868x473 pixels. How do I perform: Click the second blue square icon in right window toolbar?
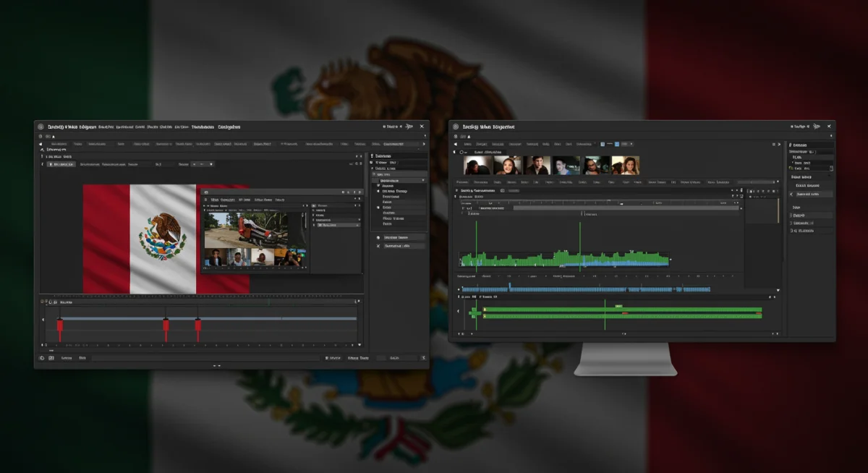click(x=616, y=143)
